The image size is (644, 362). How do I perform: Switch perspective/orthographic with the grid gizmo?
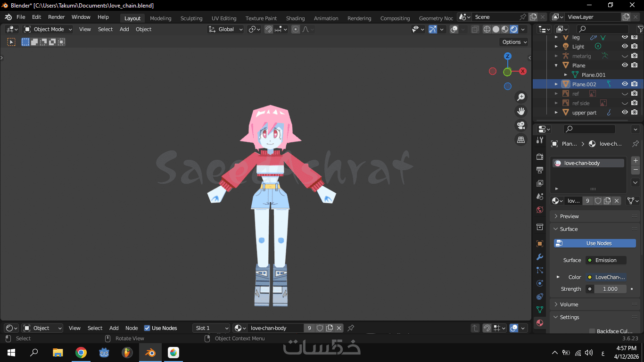(x=521, y=140)
